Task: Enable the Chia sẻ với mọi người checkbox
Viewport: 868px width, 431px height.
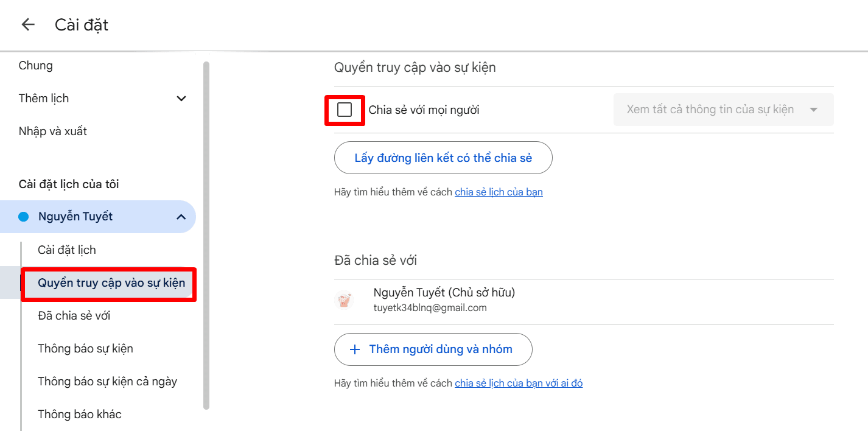Action: (345, 110)
